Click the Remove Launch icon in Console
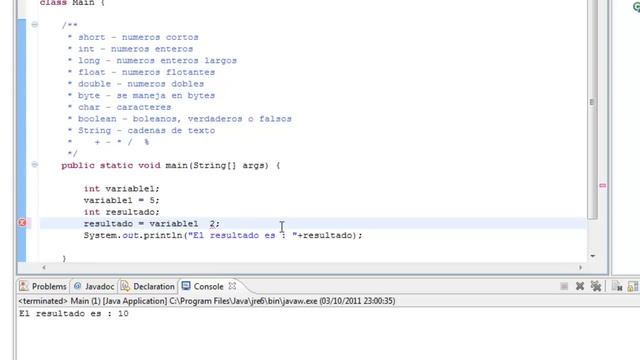640x360 pixels. (580, 287)
